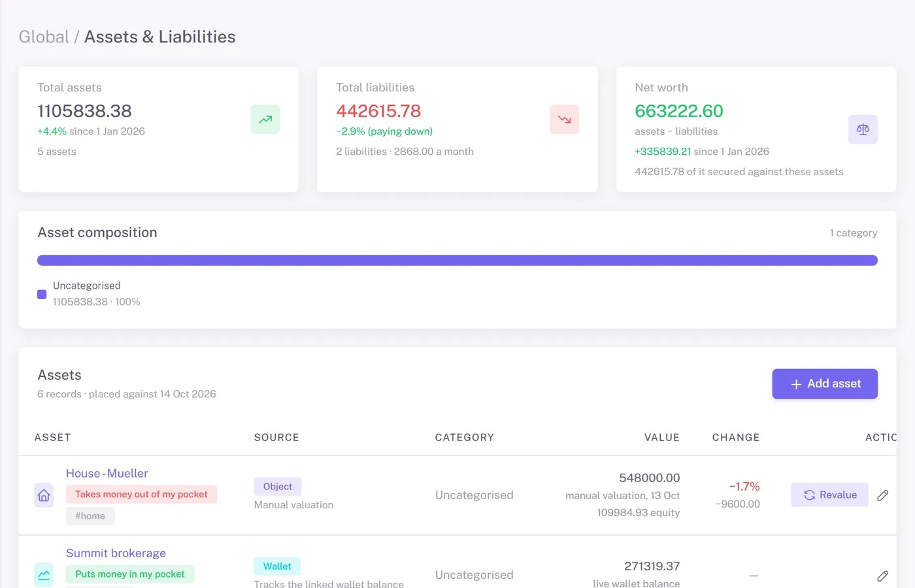Click the Summit brokerage value 271319.37
Screen dimensions: 915x588
[652, 566]
